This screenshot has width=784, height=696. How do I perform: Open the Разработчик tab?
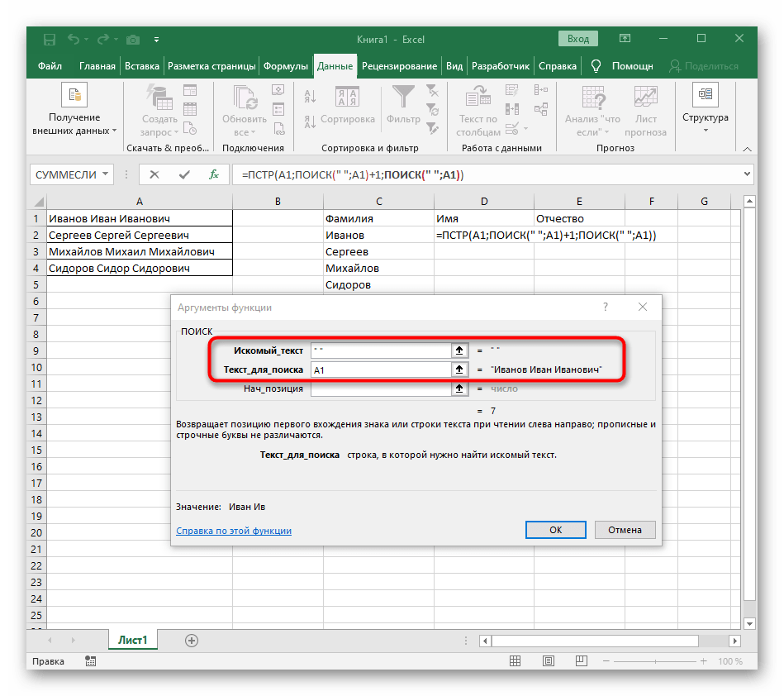point(501,66)
